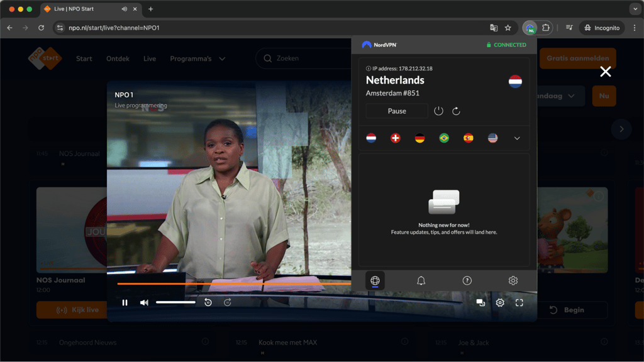Image resolution: width=644 pixels, height=362 pixels.
Task: Mute the video player volume
Action: [x=144, y=302]
